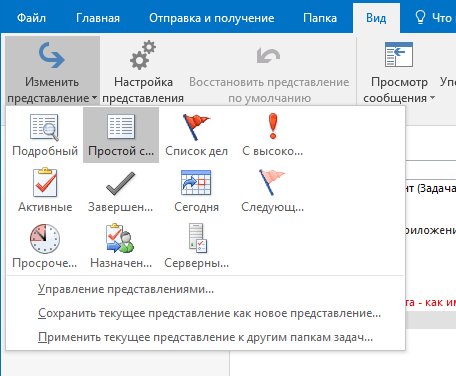456x376 pixels.
Task: Open Управление представлениями menu entry
Action: click(x=205, y=289)
